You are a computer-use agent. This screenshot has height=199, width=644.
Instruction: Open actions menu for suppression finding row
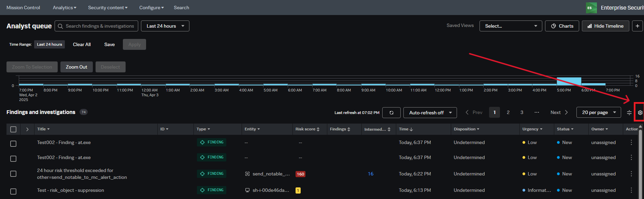631,190
